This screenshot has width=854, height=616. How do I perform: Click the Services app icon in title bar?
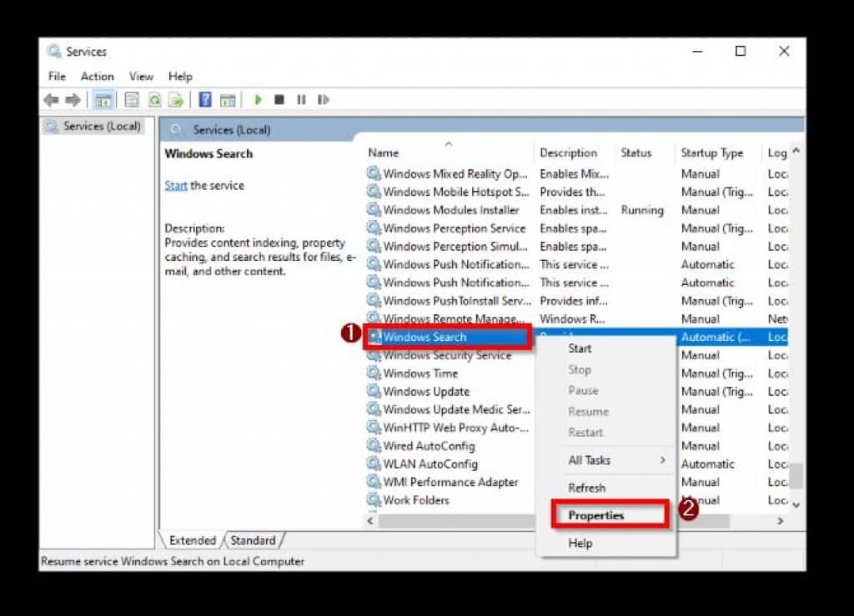[x=54, y=52]
